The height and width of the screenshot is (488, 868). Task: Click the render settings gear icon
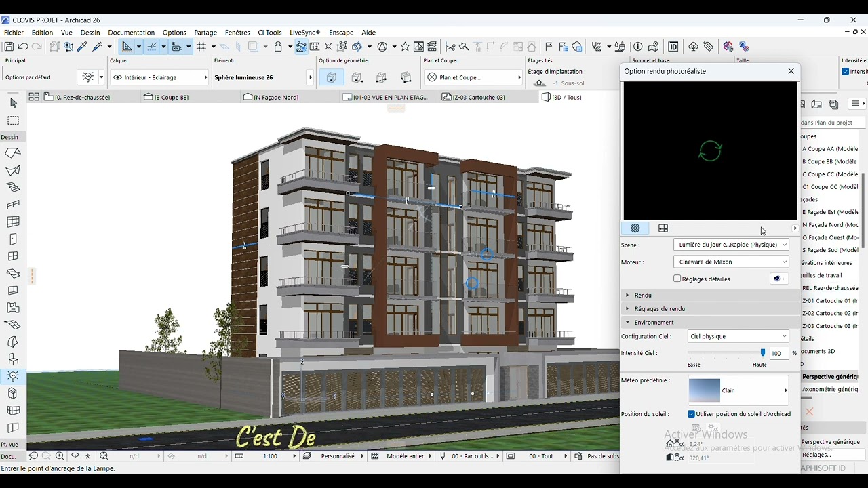(635, 228)
